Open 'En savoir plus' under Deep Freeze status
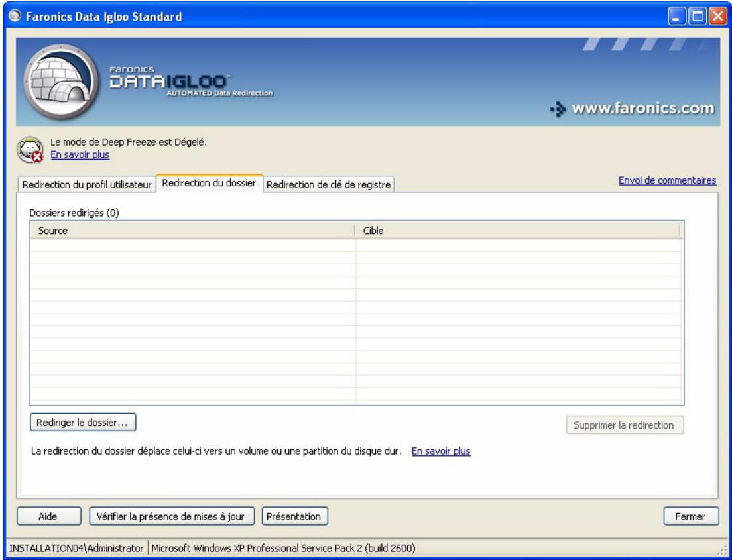Image resolution: width=732 pixels, height=560 pixels. [x=80, y=154]
